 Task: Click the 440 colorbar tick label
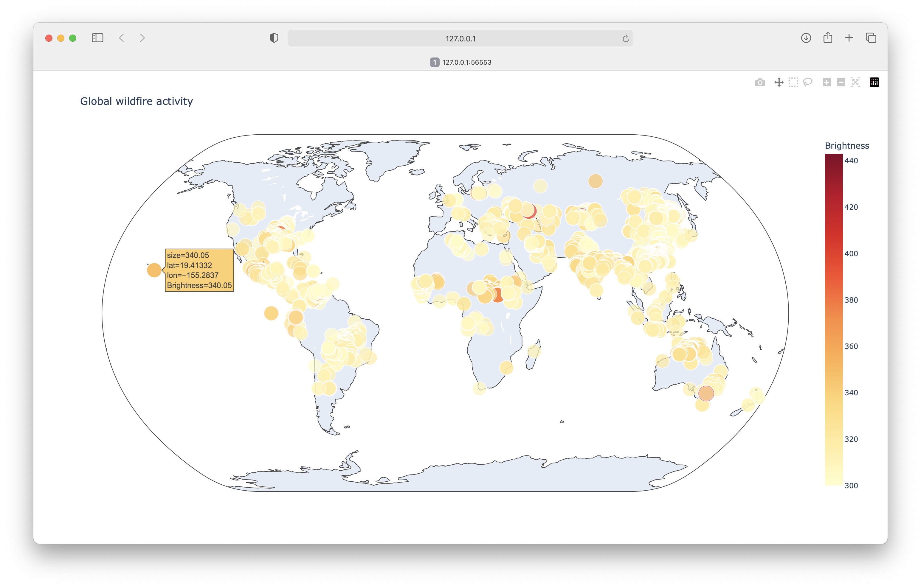click(851, 161)
